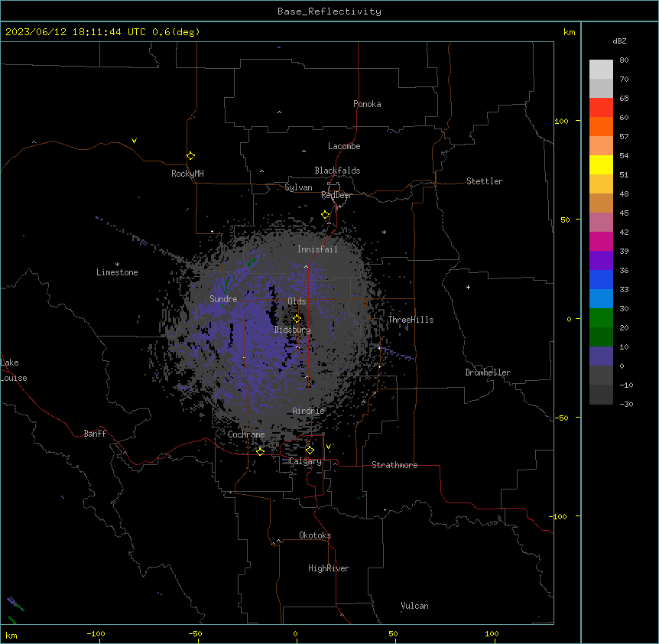
Task: Click the asterisk marker east of Innisfail
Action: pos(384,233)
